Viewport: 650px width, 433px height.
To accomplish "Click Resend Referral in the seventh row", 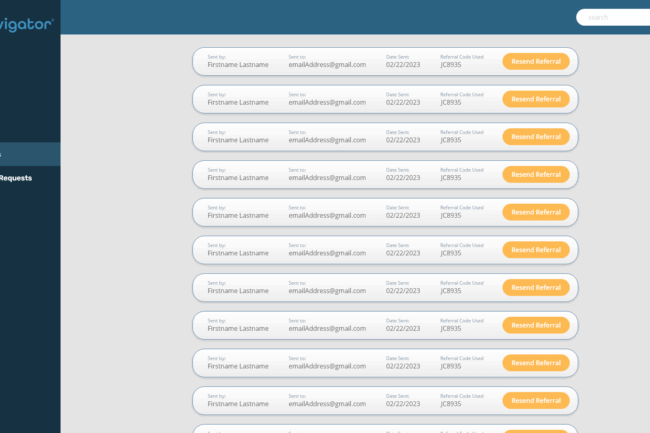I will (x=535, y=288).
